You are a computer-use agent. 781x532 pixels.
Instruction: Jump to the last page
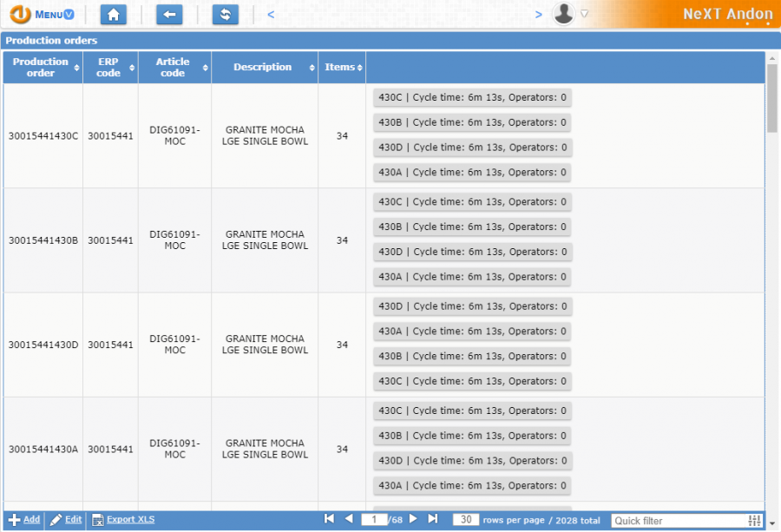[x=431, y=517]
